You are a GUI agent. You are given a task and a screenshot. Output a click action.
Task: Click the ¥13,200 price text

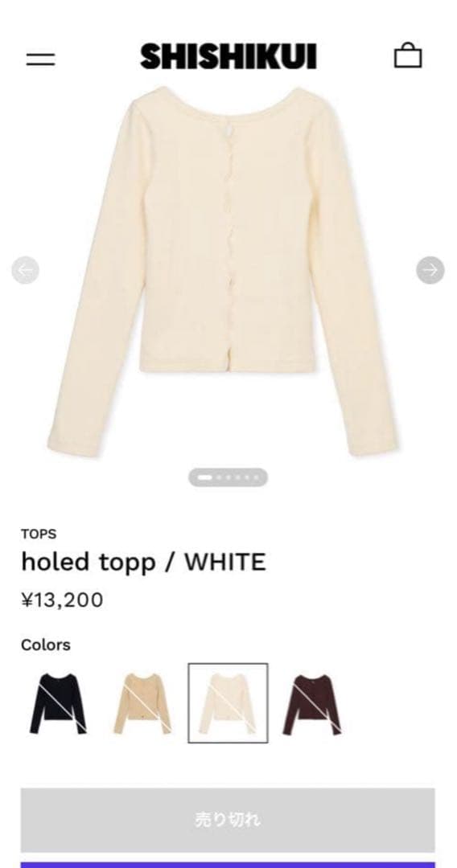(x=62, y=600)
